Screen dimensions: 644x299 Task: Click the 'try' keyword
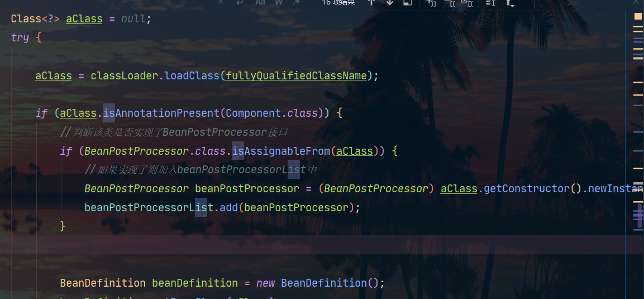click(20, 38)
